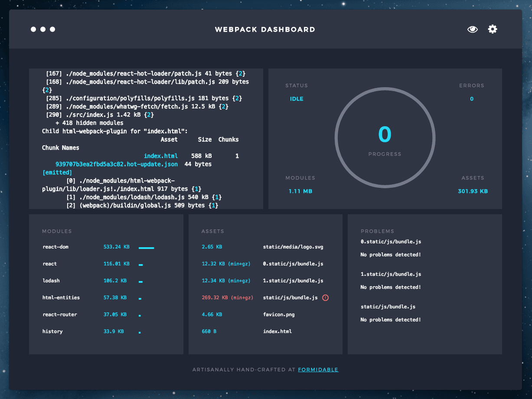Click the modules size 1.11 MB
532x399 pixels.
pos(300,191)
